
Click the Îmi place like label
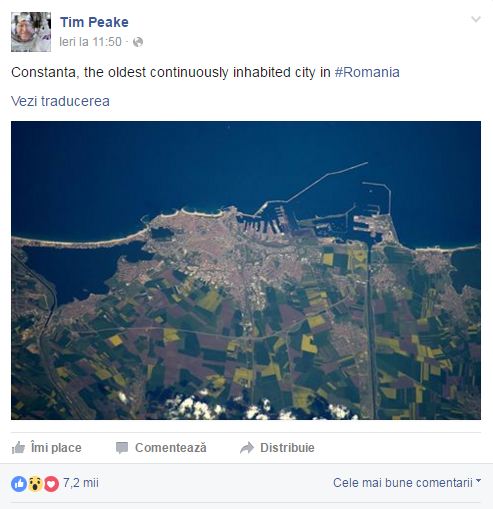(56, 448)
